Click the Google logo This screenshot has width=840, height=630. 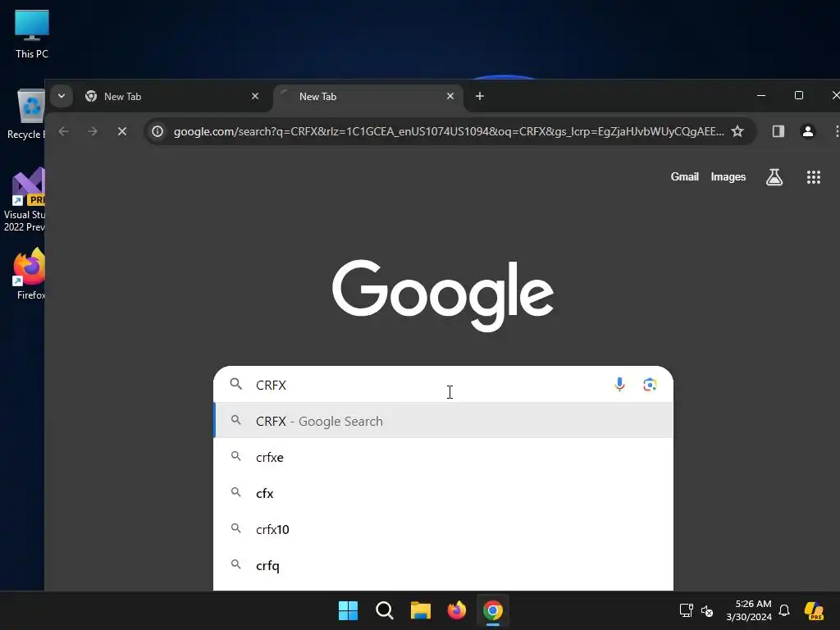pos(443,294)
